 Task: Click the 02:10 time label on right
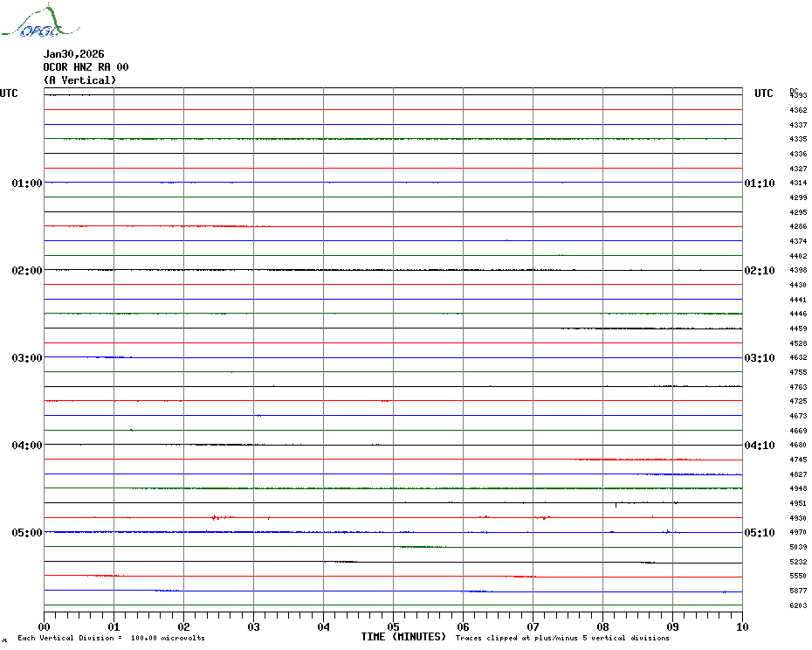tap(759, 271)
